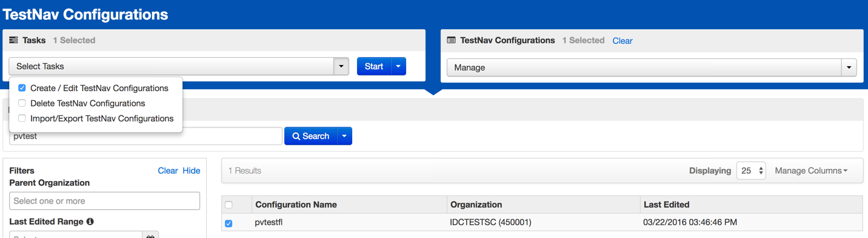
Task: Change the Displaying 25 results selector
Action: point(751,171)
